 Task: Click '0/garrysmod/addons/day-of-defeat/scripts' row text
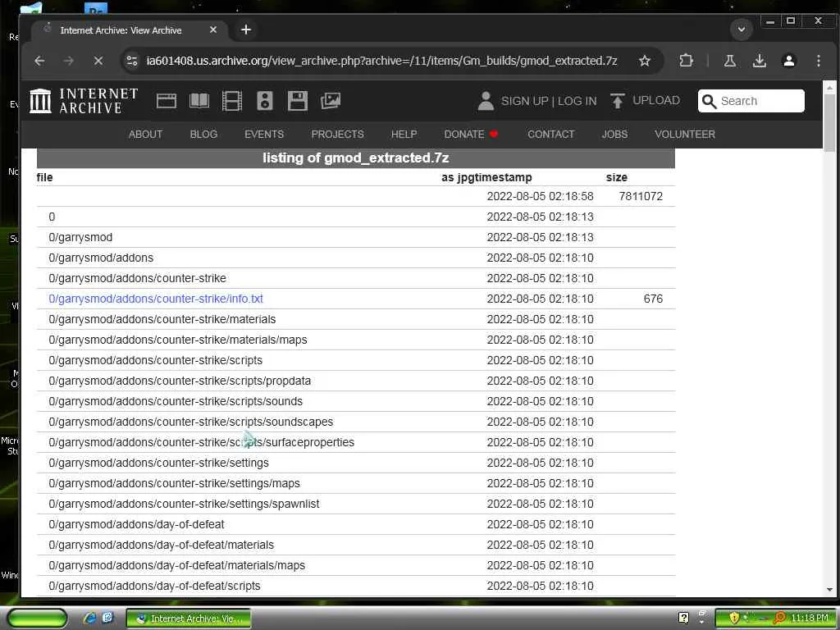[154, 586]
